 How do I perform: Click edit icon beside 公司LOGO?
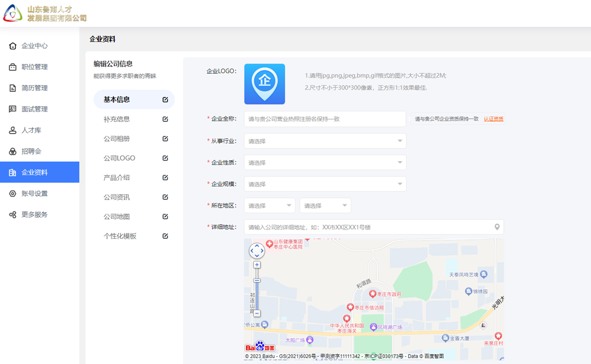(x=165, y=158)
